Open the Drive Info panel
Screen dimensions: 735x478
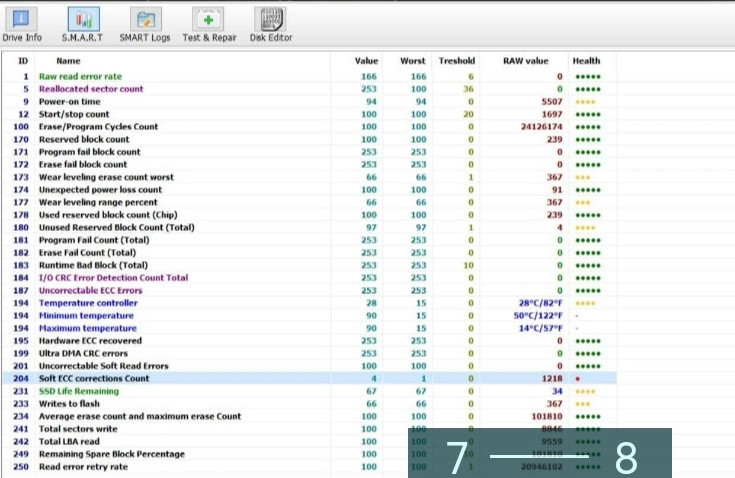click(x=22, y=24)
